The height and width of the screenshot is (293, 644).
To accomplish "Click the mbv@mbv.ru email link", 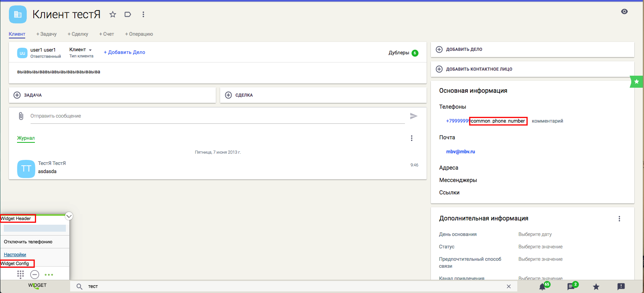I will tap(460, 152).
